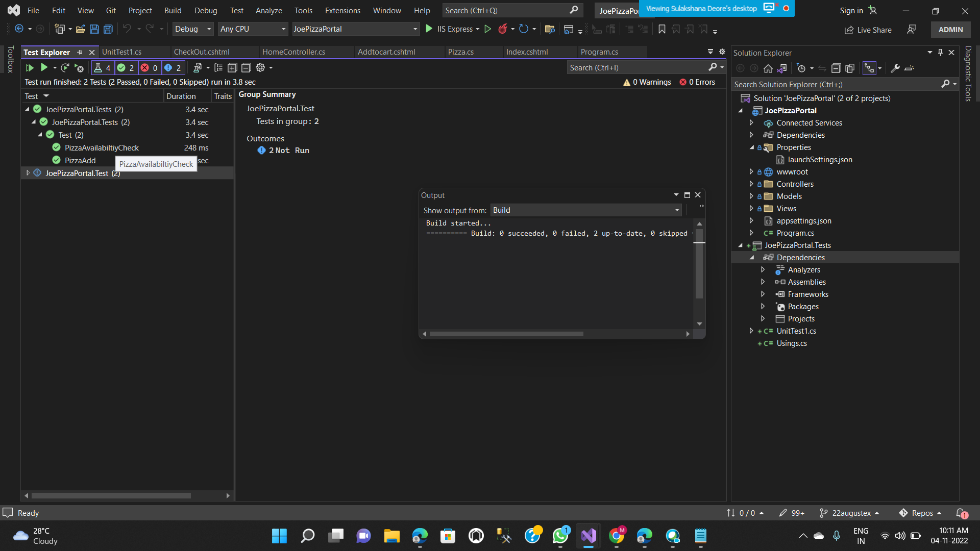Toggle Not Run tests filter
This screenshot has width=980, height=551.
(x=173, y=68)
